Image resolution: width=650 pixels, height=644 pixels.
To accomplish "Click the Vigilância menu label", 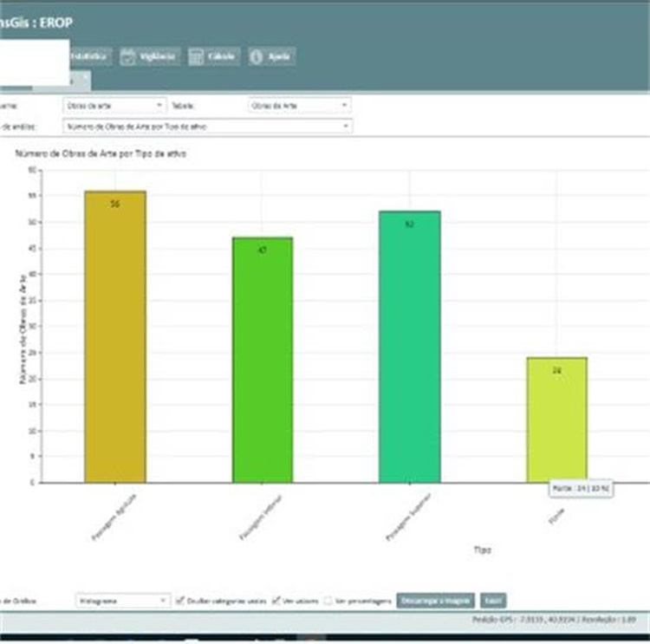I will pos(158,56).
